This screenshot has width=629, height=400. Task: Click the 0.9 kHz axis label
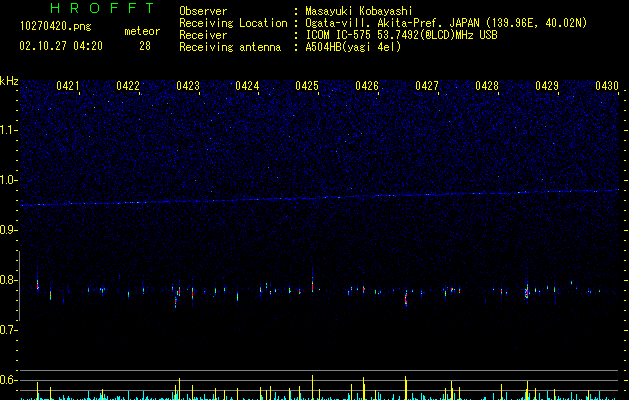(x=8, y=230)
